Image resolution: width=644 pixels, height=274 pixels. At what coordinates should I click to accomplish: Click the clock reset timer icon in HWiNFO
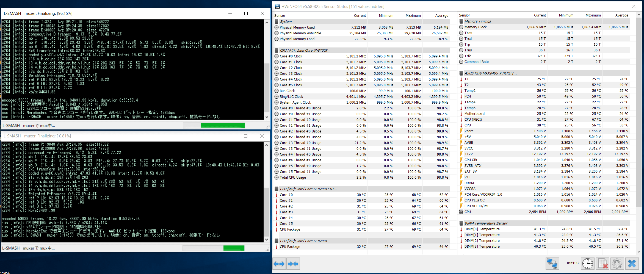[588, 264]
